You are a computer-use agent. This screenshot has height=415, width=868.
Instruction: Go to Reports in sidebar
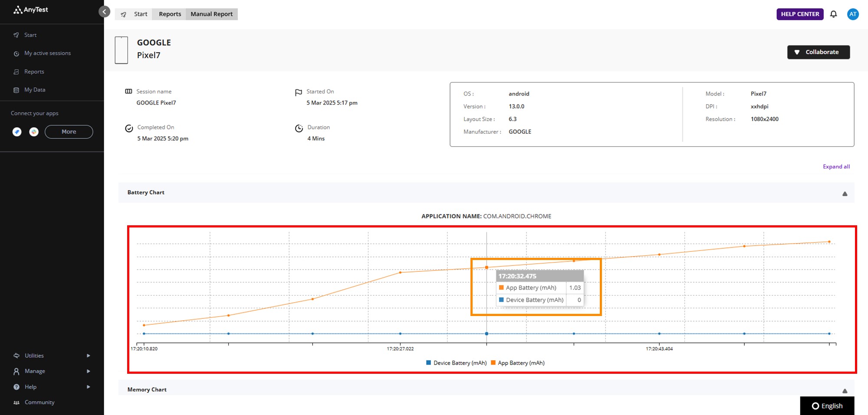tap(34, 72)
